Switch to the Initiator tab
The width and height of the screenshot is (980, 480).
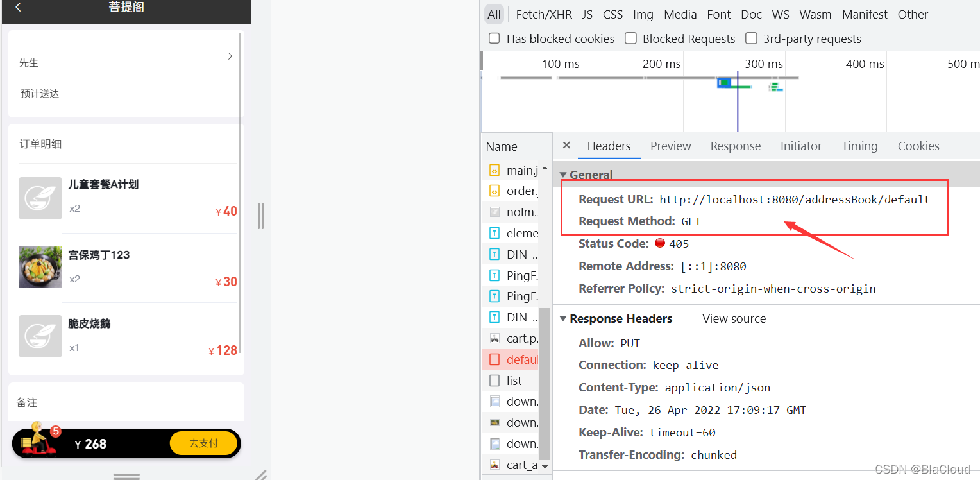[x=801, y=146]
